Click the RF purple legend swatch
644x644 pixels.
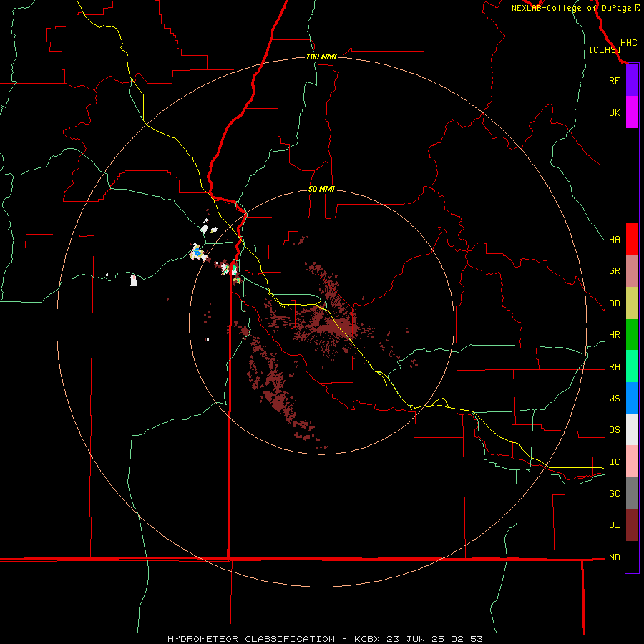click(632, 80)
